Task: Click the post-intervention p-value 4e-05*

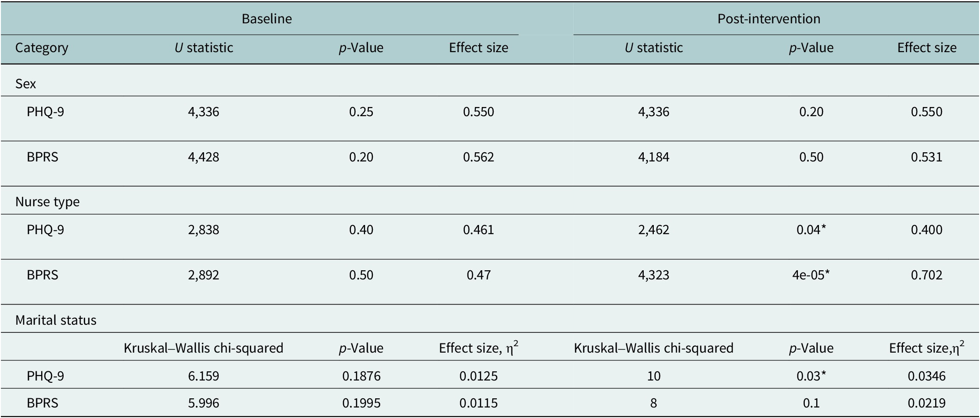Action: click(x=811, y=275)
